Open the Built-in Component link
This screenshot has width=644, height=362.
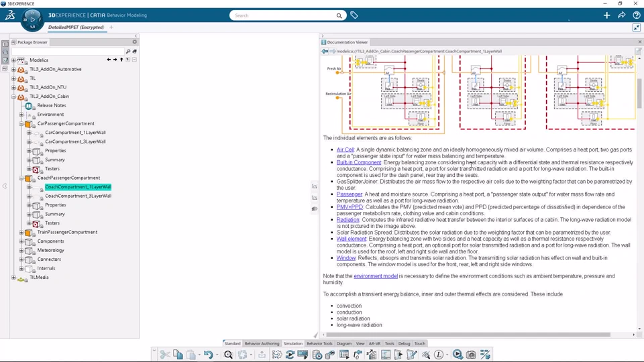point(358,162)
